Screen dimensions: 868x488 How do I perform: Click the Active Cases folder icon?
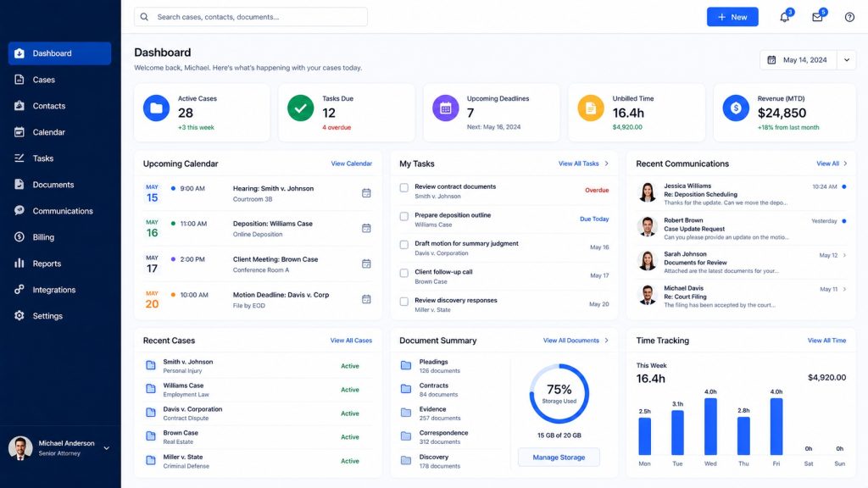pyautogui.click(x=157, y=108)
